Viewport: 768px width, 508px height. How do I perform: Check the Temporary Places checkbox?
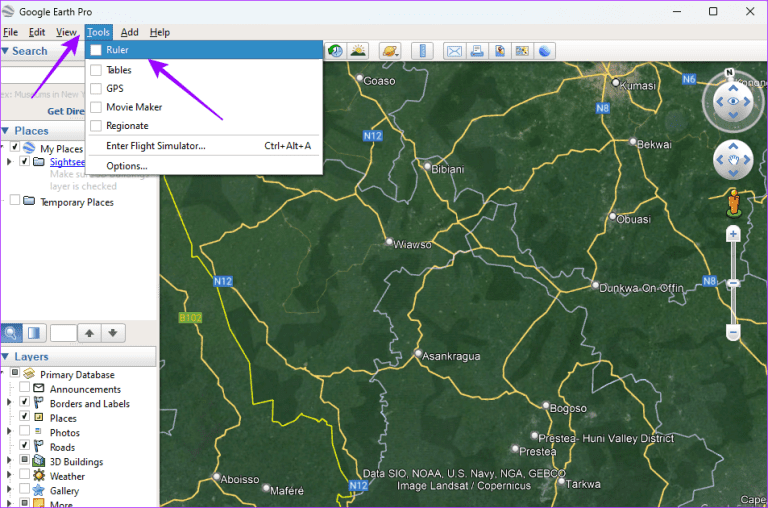pos(15,200)
